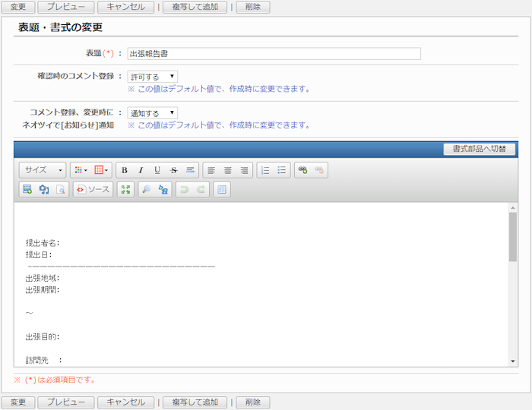Open the background color grid dropdown
This screenshot has height=410, width=532.
(101, 170)
